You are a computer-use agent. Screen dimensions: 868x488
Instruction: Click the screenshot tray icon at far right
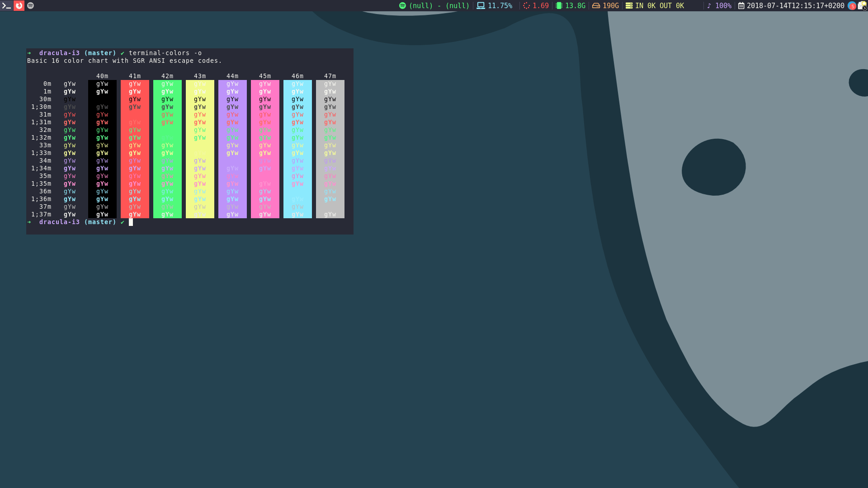tap(863, 6)
